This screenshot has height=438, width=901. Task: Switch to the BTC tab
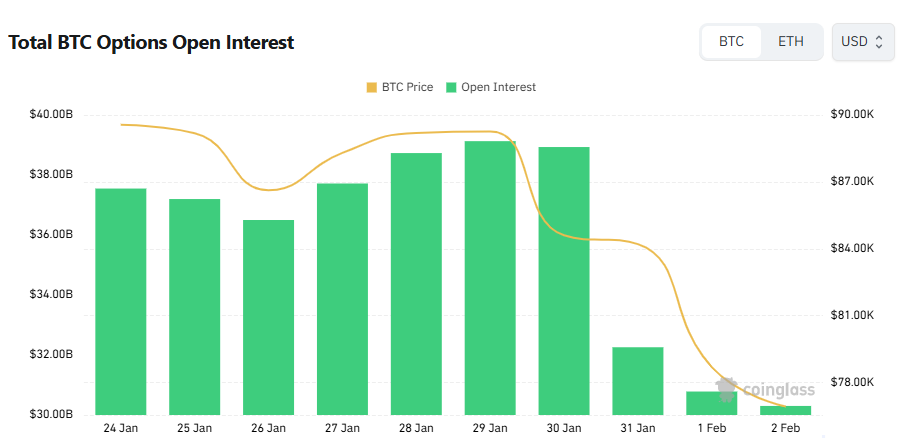tap(731, 42)
